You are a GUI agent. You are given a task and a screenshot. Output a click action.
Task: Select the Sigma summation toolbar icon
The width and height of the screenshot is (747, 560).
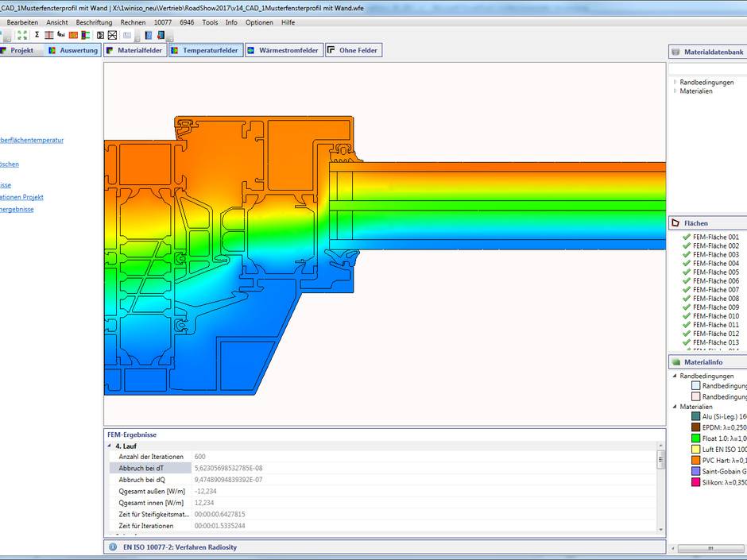click(x=37, y=35)
